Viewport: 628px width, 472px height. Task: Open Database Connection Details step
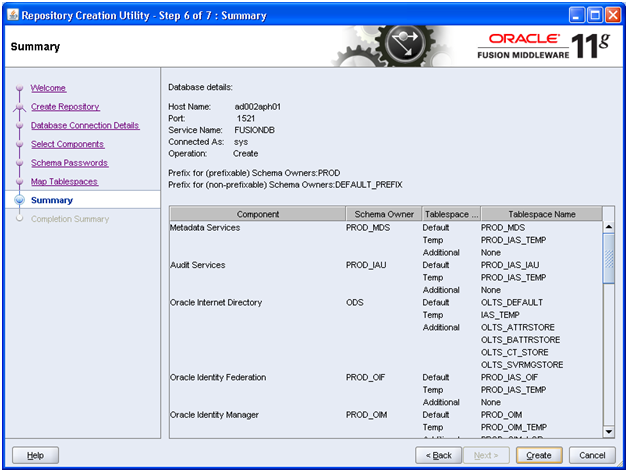pos(85,125)
